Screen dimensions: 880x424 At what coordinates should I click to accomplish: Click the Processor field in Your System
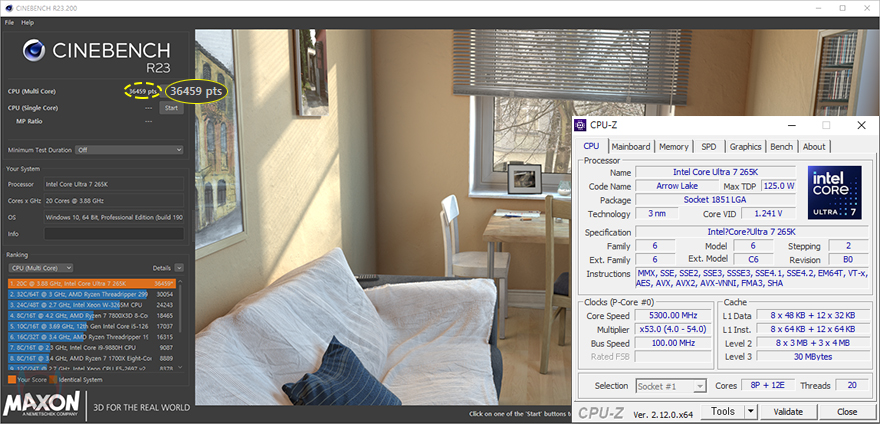tap(114, 184)
